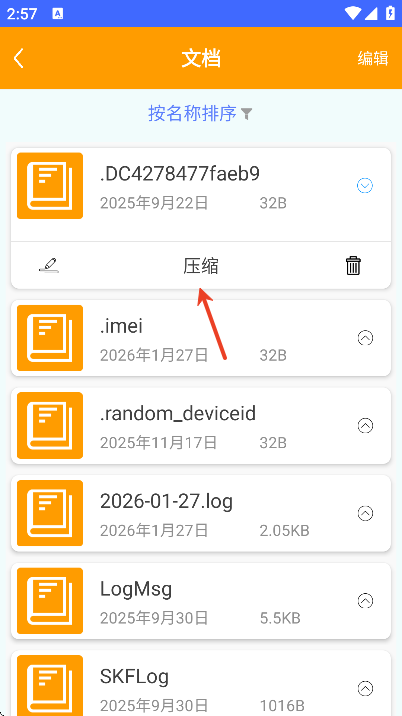The height and width of the screenshot is (716, 402).
Task: Expand options for 2026-01-27.log
Action: pos(365,513)
